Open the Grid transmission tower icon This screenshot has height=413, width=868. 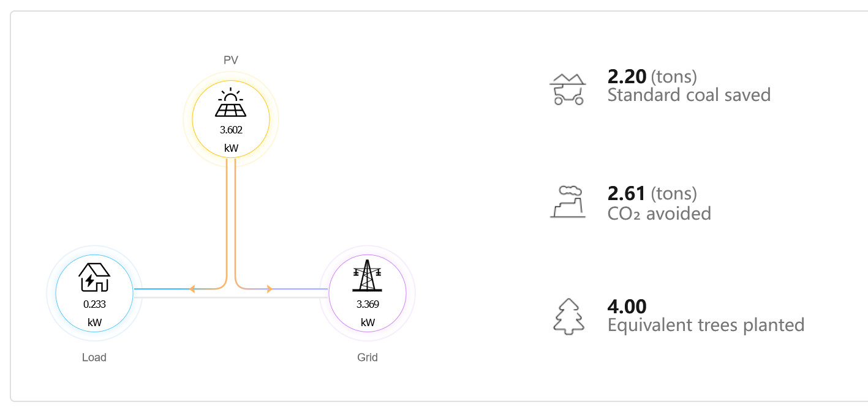coord(367,275)
